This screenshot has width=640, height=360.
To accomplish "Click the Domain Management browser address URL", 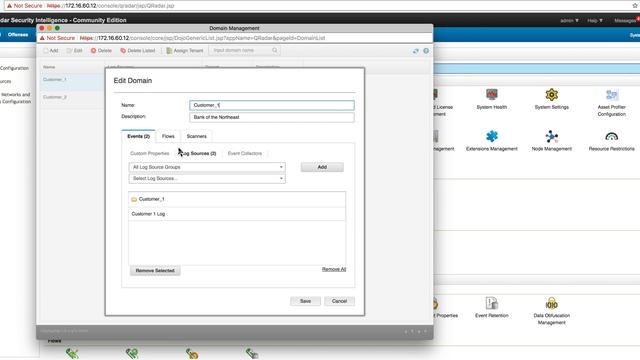I will click(202, 38).
